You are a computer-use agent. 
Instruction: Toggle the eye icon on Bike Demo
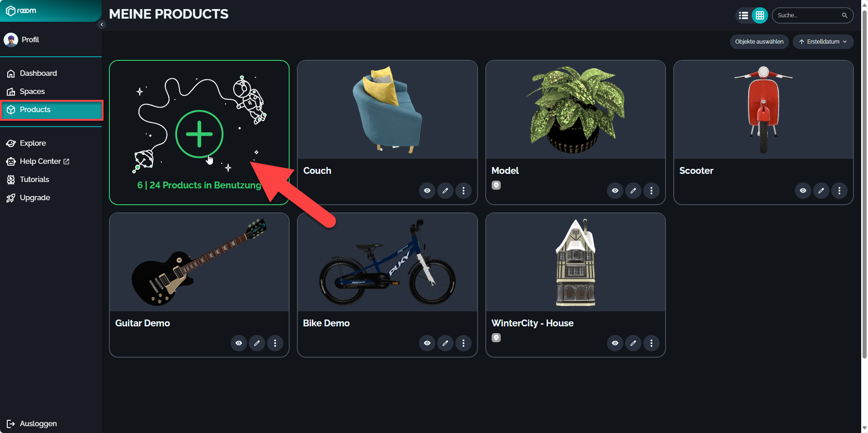[427, 343]
